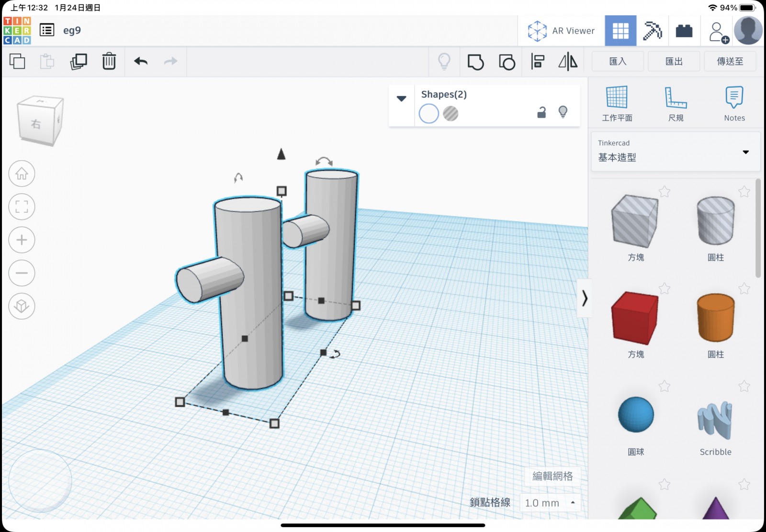The image size is (766, 532).
Task: Duplicate the selected shapes
Action: tap(79, 61)
